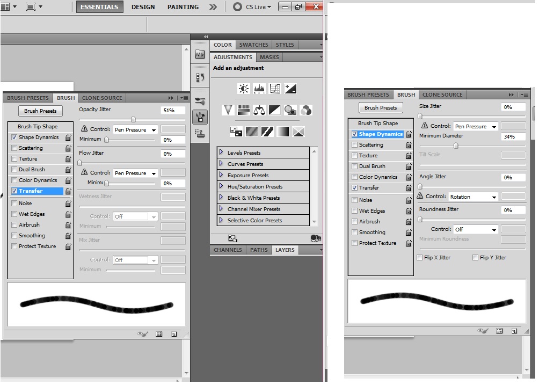Image resolution: width=539 pixels, height=392 pixels.
Task: Open the Paths tab
Action: [x=259, y=250]
